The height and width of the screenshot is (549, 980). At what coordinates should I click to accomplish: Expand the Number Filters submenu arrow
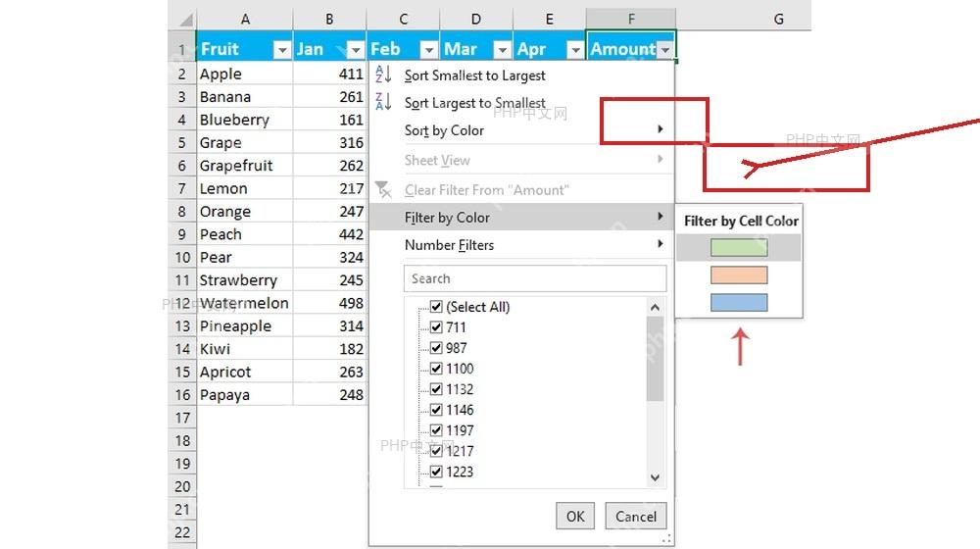click(x=660, y=244)
